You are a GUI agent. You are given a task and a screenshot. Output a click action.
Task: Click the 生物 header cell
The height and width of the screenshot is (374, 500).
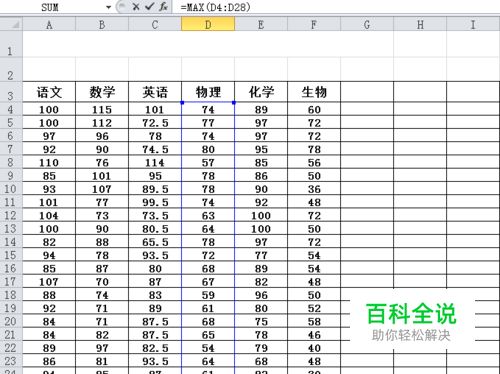tap(314, 92)
